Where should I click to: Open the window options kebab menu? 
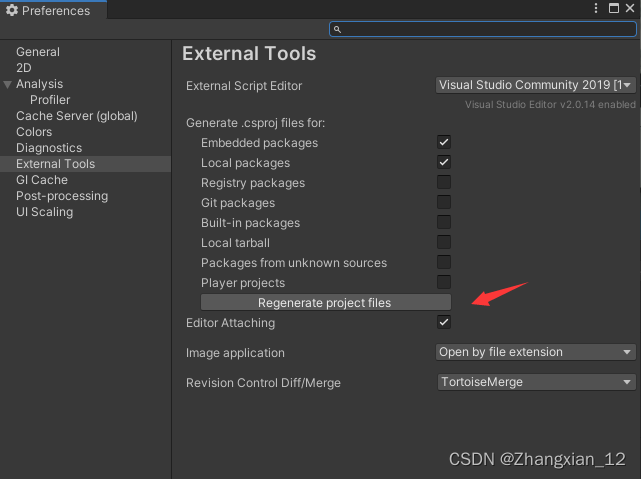[596, 8]
